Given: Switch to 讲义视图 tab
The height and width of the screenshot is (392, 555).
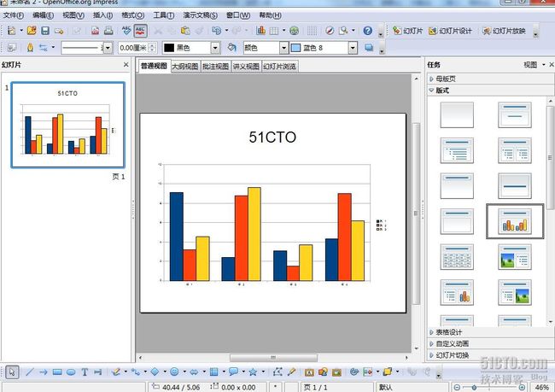Looking at the screenshot, I should click(246, 67).
